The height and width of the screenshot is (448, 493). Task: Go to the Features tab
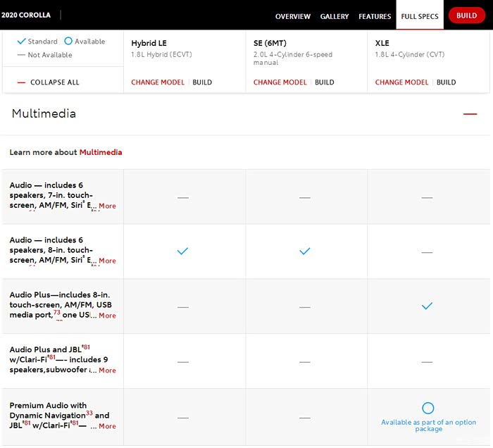pyautogui.click(x=375, y=16)
